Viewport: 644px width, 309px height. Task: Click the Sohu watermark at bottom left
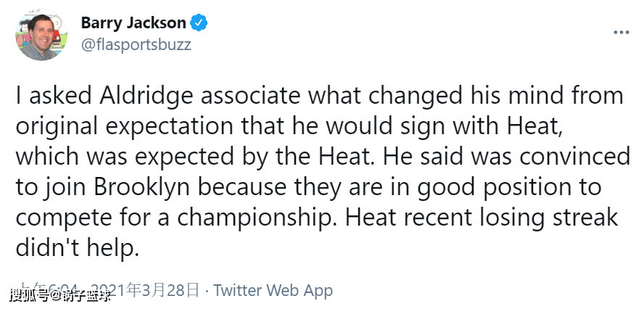61,295
